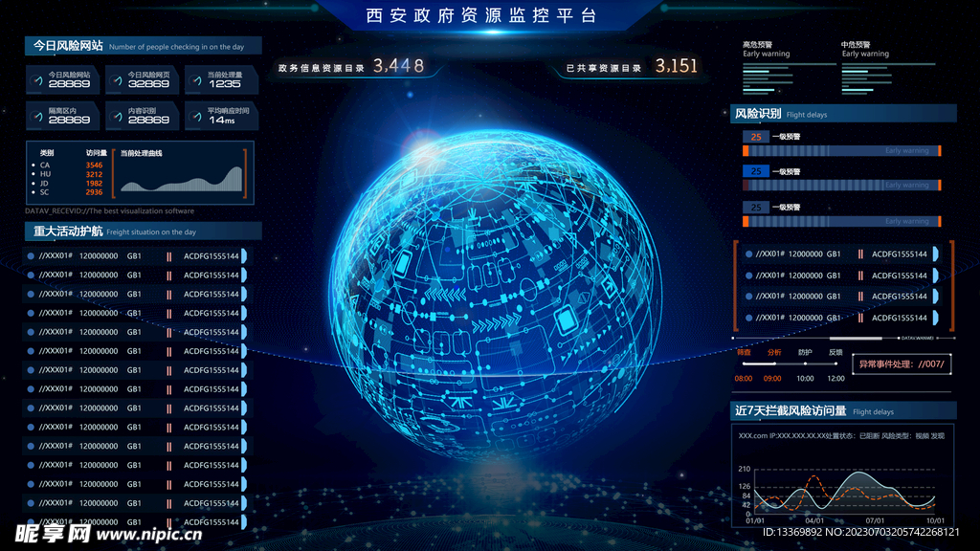
Task: Click the 当前处理曲线 area chart
Action: 181,178
